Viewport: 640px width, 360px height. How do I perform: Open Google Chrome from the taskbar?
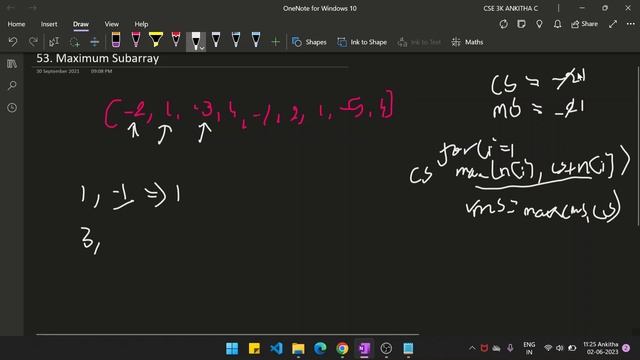[342, 349]
